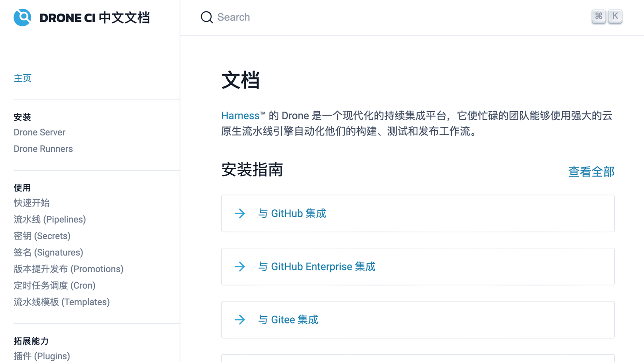This screenshot has height=362, width=644.
Task: Open 签名 (Signatures) sidebar item
Action: pos(48,252)
